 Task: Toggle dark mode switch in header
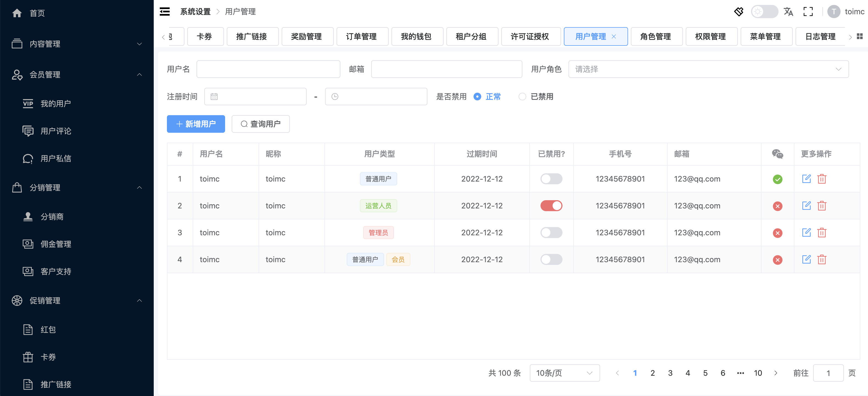coord(764,12)
